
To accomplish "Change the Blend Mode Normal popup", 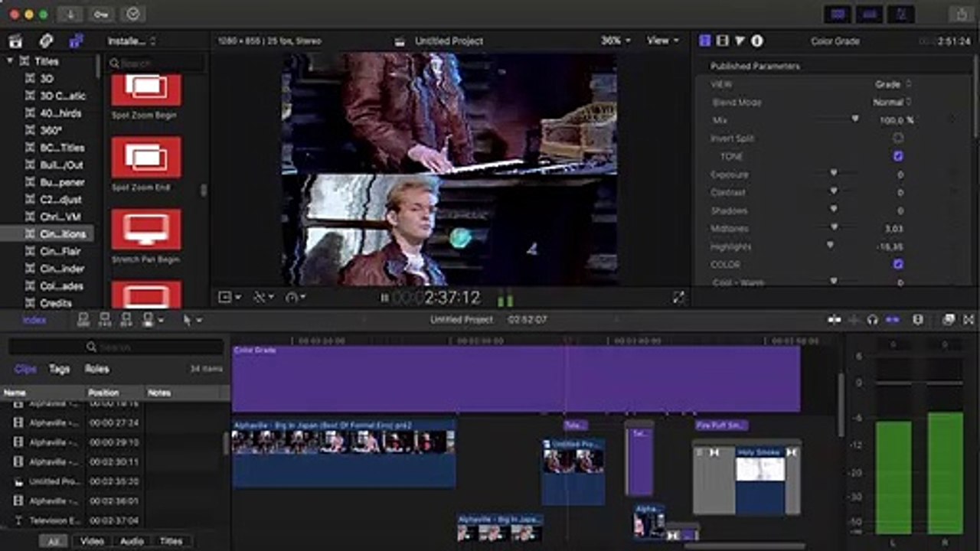I will click(x=892, y=103).
